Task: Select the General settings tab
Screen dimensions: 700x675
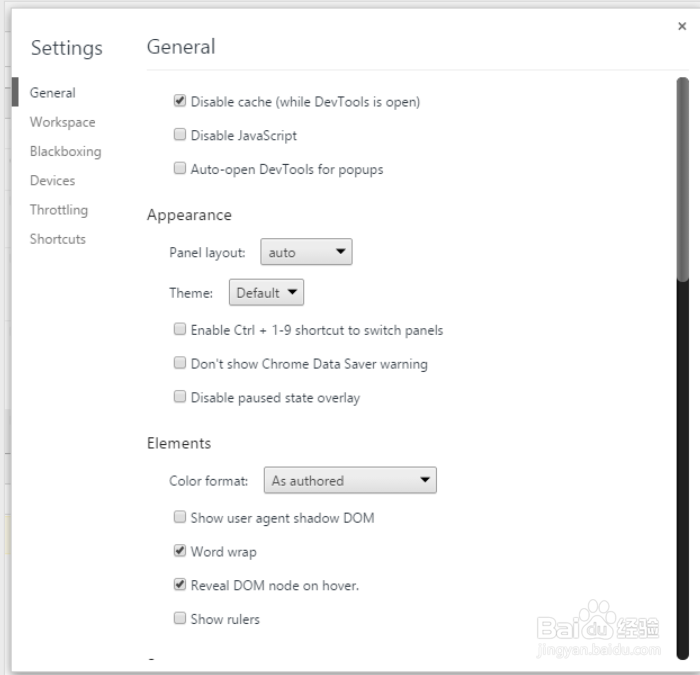Action: 53,93
